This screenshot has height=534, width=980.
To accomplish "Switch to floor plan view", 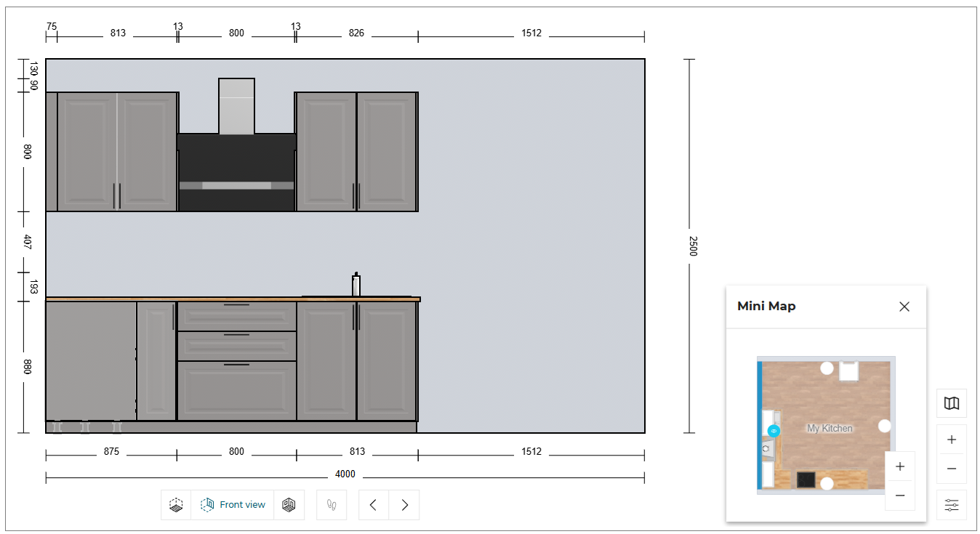I will 175,504.
